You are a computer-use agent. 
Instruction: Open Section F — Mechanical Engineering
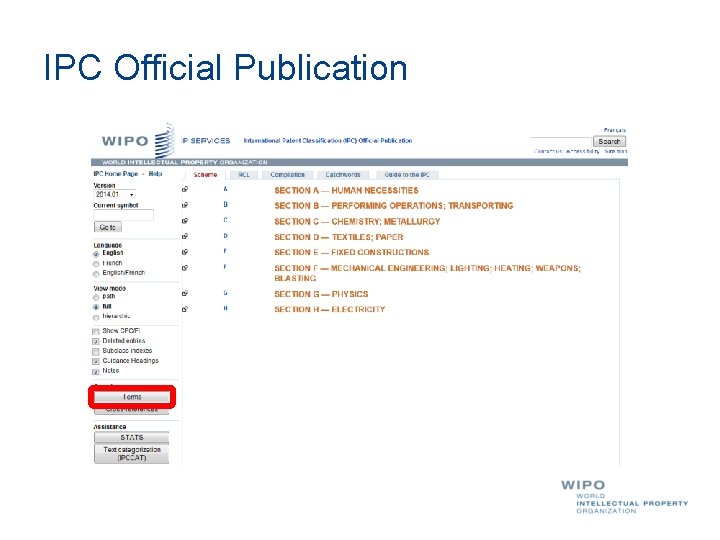click(428, 273)
